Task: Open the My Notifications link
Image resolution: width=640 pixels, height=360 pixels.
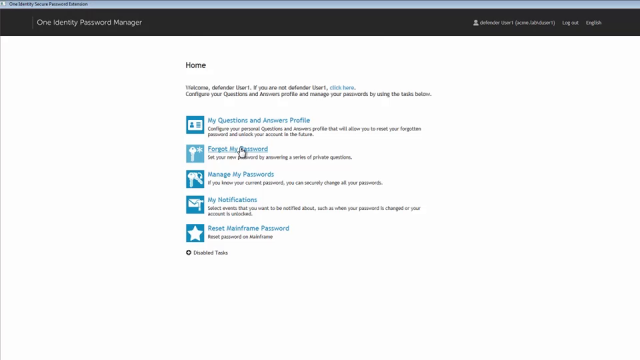Action: [x=232, y=200]
